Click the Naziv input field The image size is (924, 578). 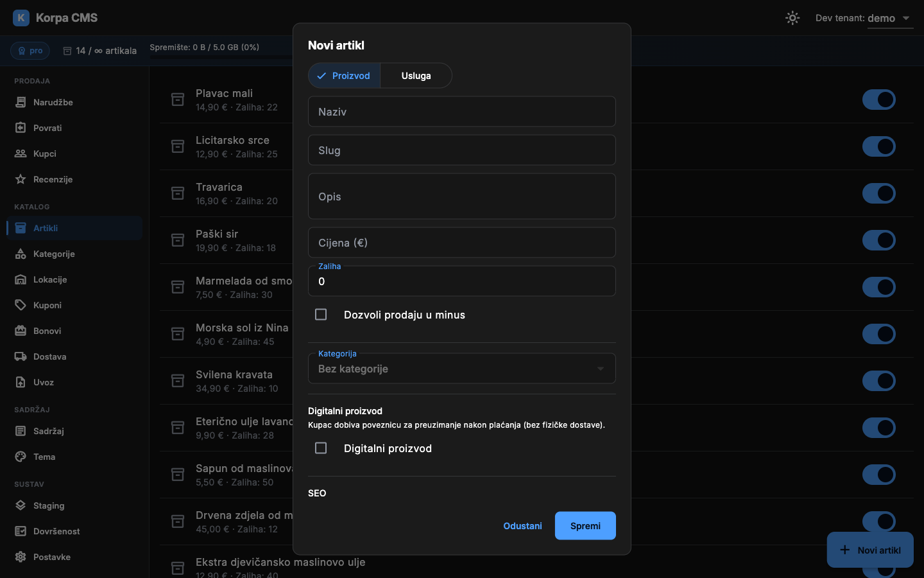coord(462,112)
